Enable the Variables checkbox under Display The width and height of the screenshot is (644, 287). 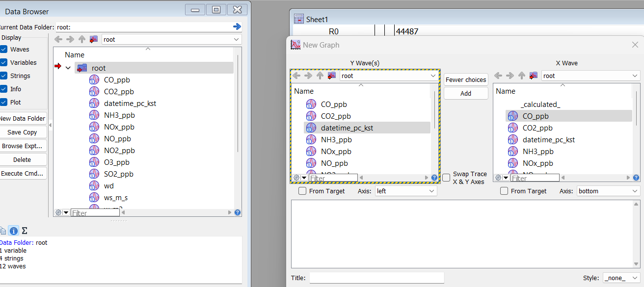click(4, 62)
